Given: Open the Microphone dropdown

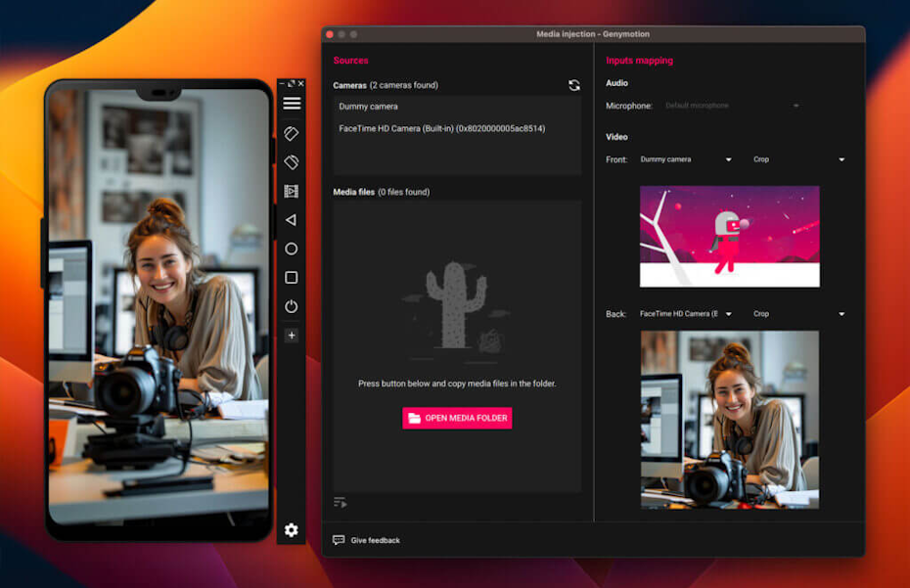Looking at the screenshot, I should click(732, 106).
